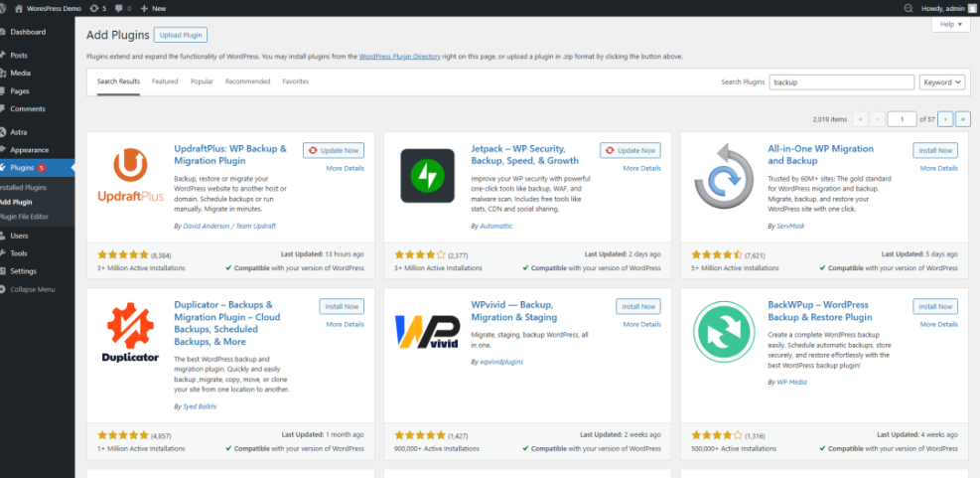980x478 pixels.
Task: Click the UpdraftPlus plugin logo
Action: 131,175
